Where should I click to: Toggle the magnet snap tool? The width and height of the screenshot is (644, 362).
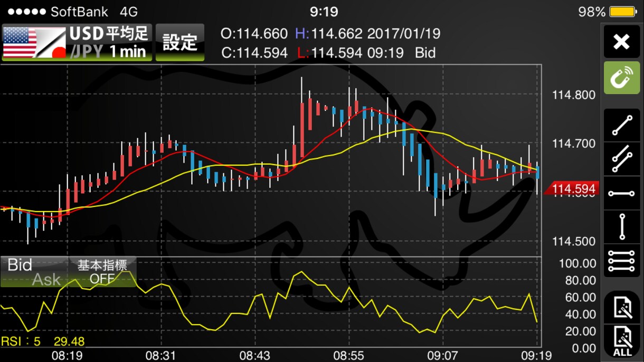[622, 78]
